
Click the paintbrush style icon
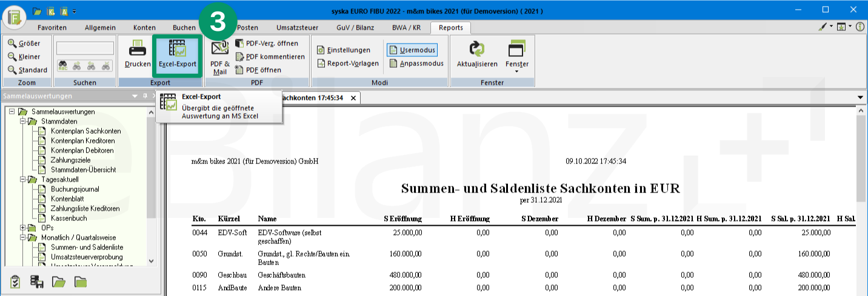tap(823, 27)
